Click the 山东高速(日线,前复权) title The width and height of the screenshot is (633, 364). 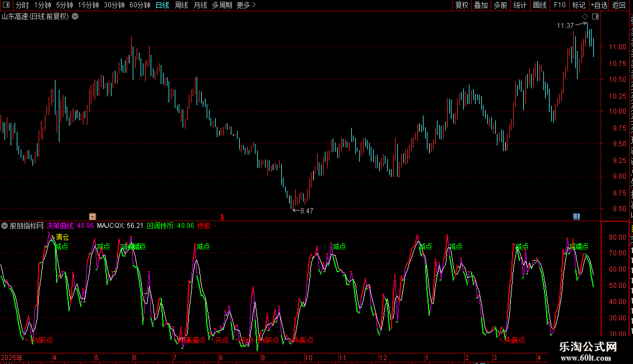[x=35, y=17]
